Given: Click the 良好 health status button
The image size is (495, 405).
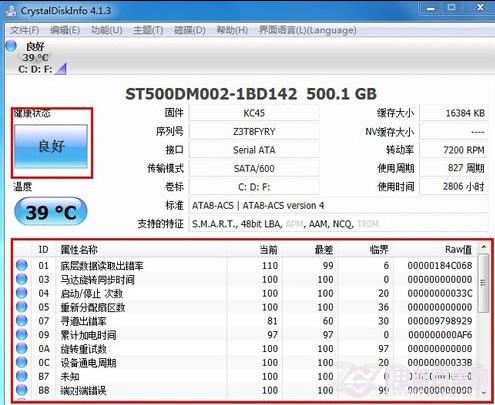Looking at the screenshot, I should coord(51,146).
